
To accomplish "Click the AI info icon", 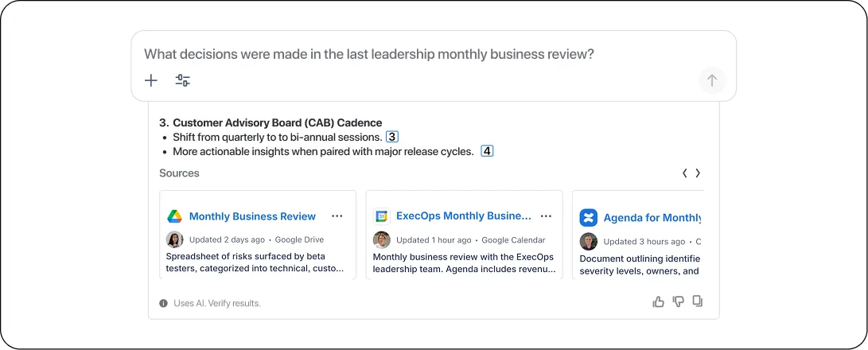I will point(163,303).
